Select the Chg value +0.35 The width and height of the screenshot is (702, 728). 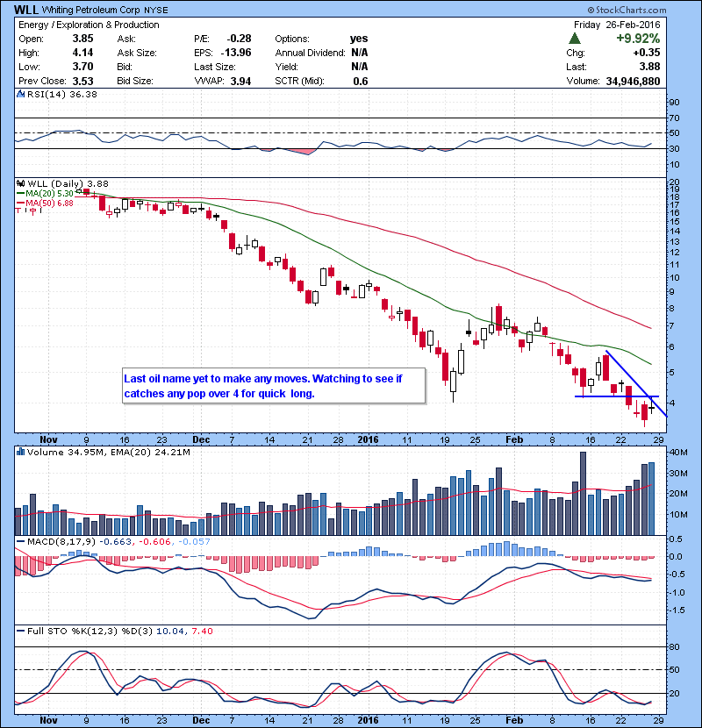point(646,53)
